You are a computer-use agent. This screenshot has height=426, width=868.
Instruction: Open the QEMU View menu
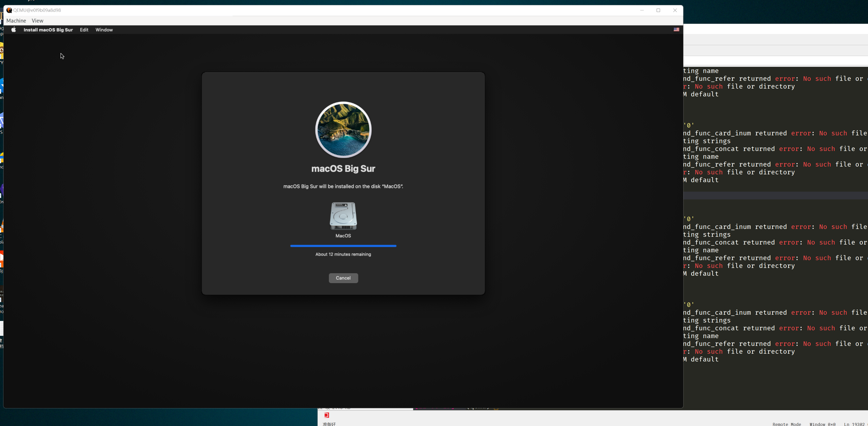[37, 21]
